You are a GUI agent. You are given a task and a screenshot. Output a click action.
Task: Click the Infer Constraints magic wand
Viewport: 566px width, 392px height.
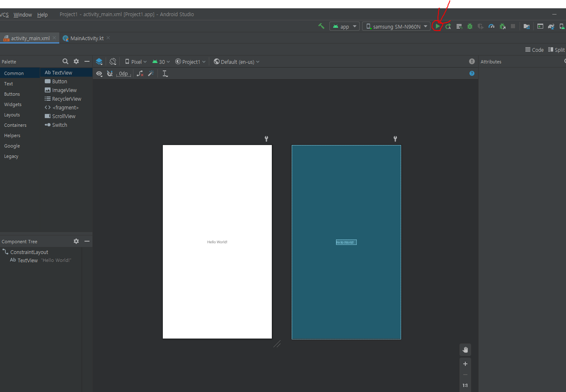[151, 73]
